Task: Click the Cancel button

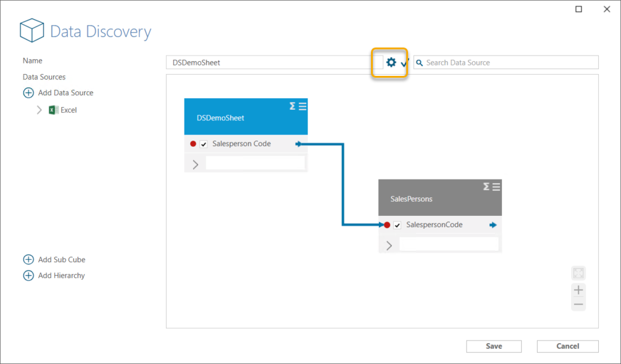Action: click(567, 346)
